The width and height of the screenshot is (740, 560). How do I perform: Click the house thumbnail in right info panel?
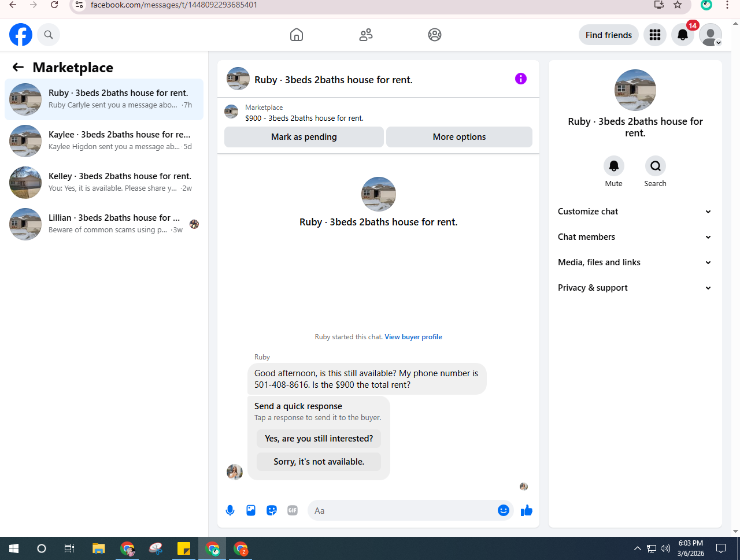tap(635, 90)
